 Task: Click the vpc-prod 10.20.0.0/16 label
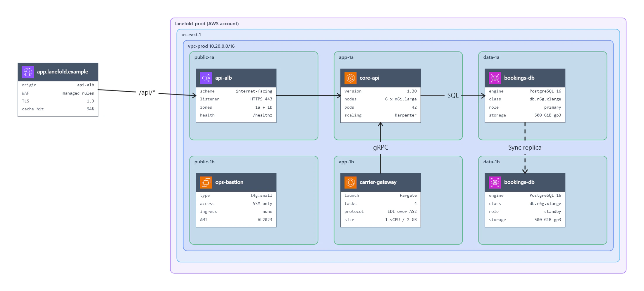pos(211,46)
